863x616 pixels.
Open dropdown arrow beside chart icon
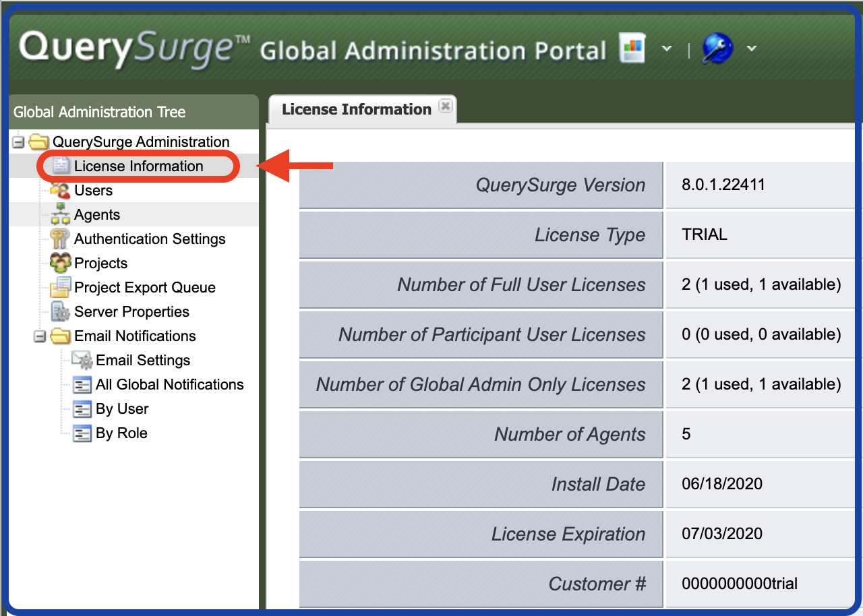(667, 49)
